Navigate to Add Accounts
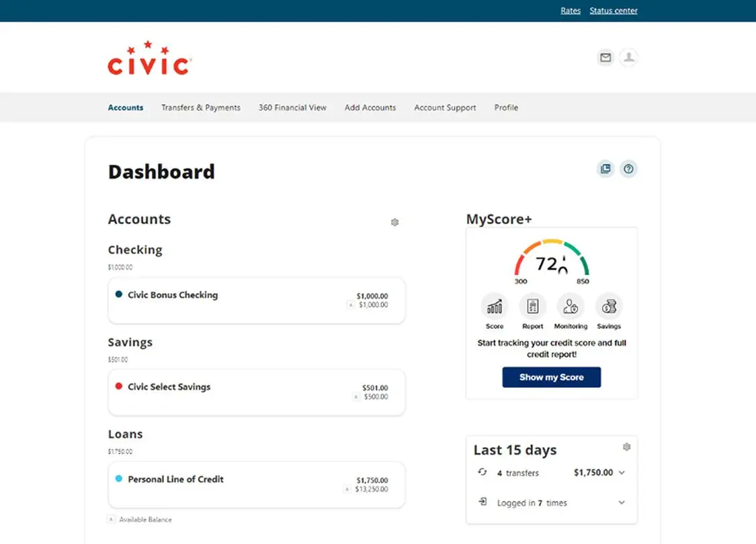The height and width of the screenshot is (544, 756). (x=370, y=108)
